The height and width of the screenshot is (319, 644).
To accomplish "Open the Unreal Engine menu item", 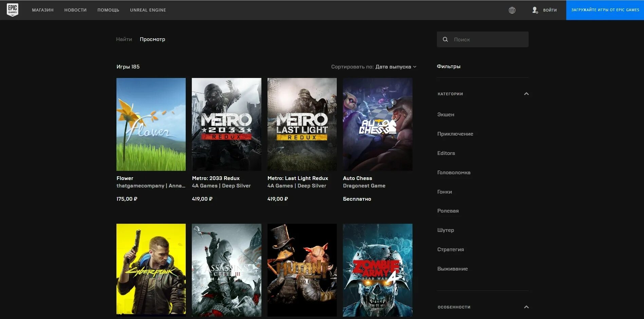I will (148, 10).
